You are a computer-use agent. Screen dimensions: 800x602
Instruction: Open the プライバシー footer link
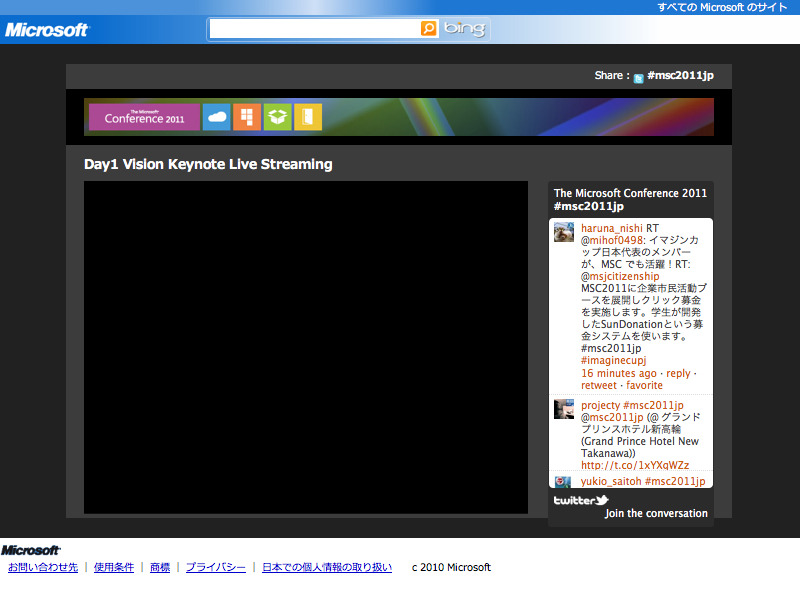pos(216,567)
